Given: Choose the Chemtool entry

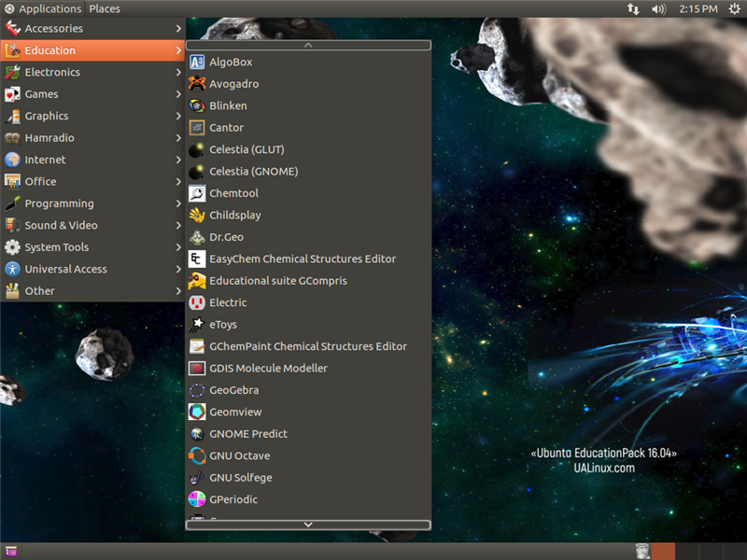Looking at the screenshot, I should (x=308, y=193).
